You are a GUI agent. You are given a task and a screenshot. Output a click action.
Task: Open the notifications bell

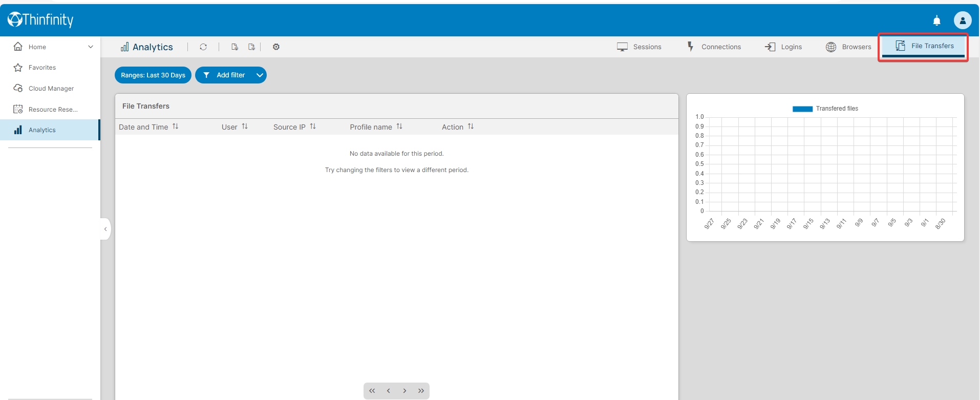point(936,20)
